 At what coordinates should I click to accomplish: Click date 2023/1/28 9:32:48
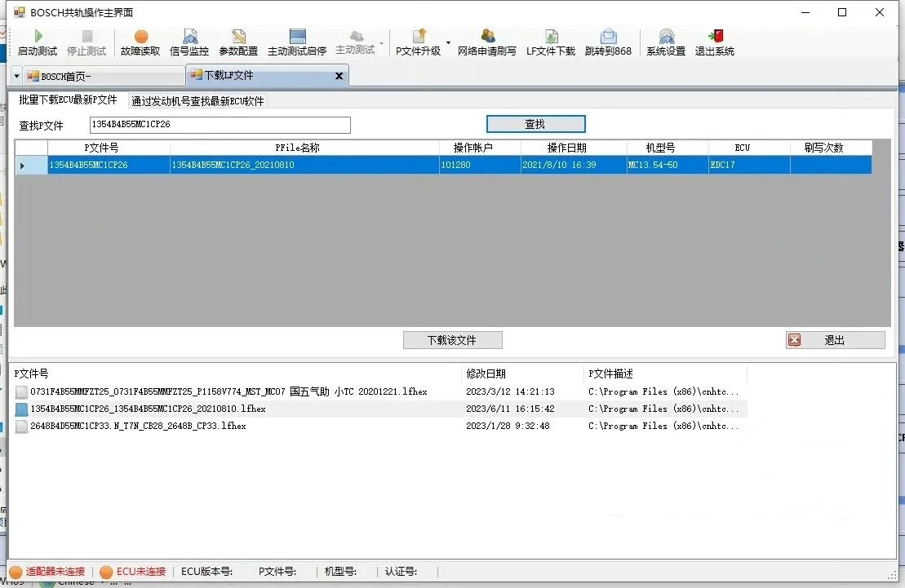tap(508, 426)
